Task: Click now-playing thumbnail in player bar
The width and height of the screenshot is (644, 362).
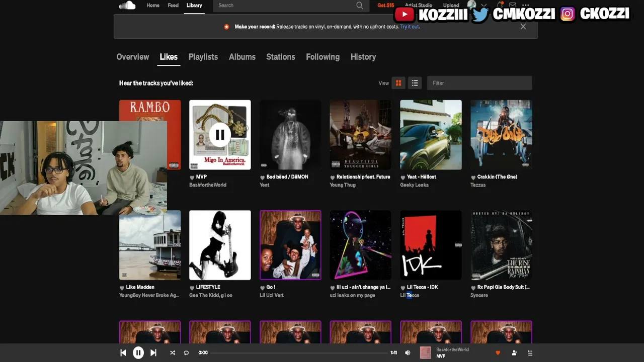Action: coord(426,353)
